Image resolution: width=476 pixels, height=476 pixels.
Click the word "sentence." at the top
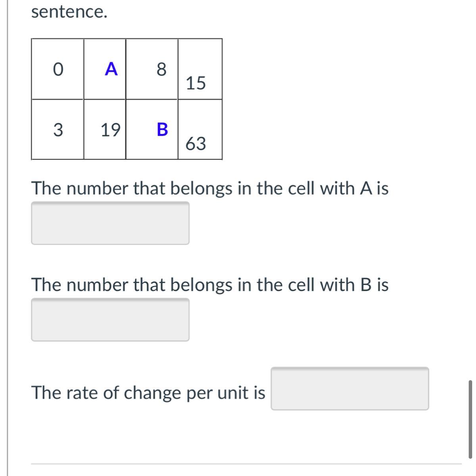pos(69,12)
